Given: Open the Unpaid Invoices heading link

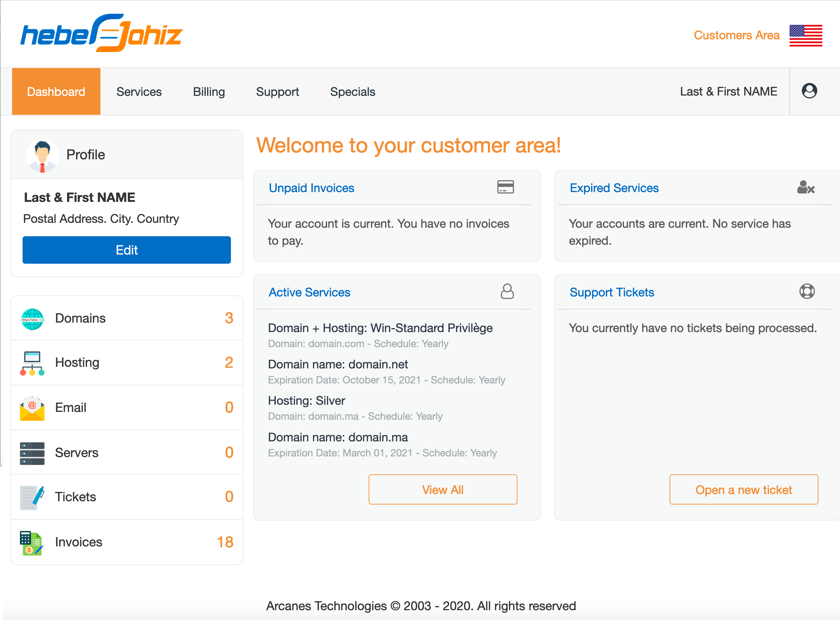Looking at the screenshot, I should coord(311,188).
